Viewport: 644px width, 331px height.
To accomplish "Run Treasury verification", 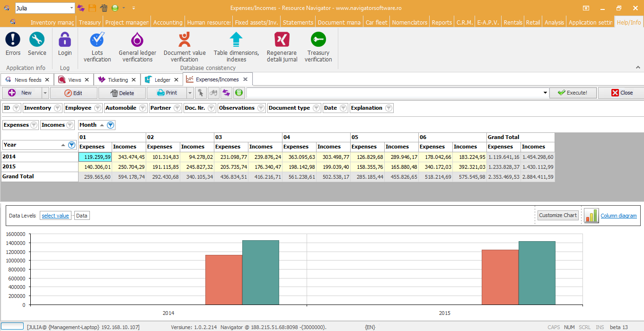I will pos(318,40).
